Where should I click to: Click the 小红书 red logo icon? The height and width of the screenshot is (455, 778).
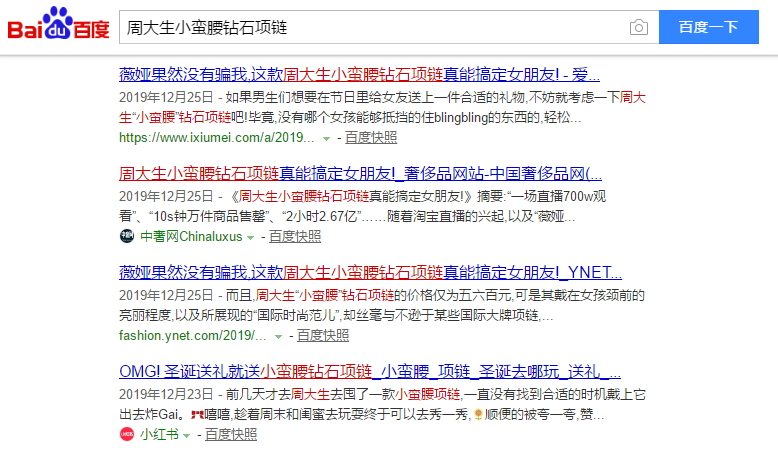pyautogui.click(x=127, y=434)
